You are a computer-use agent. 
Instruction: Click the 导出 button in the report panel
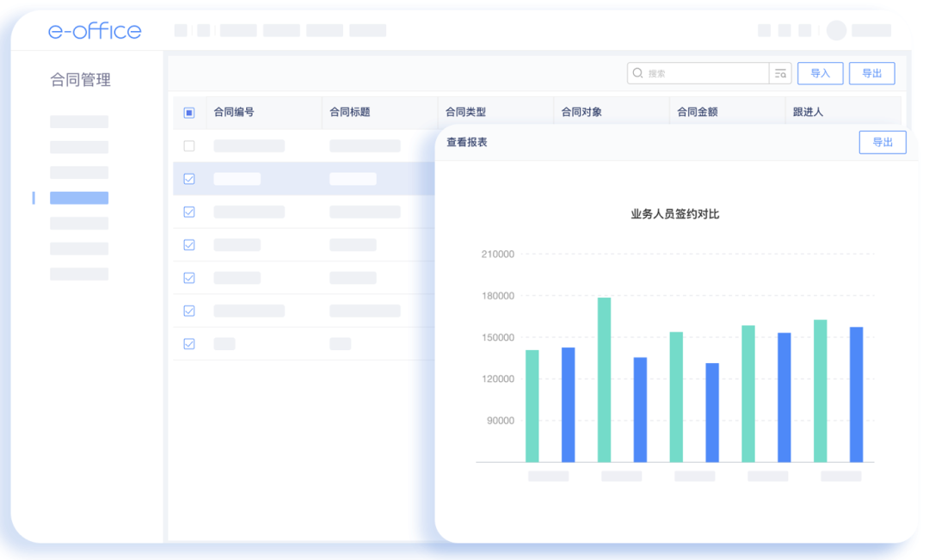pos(883,143)
